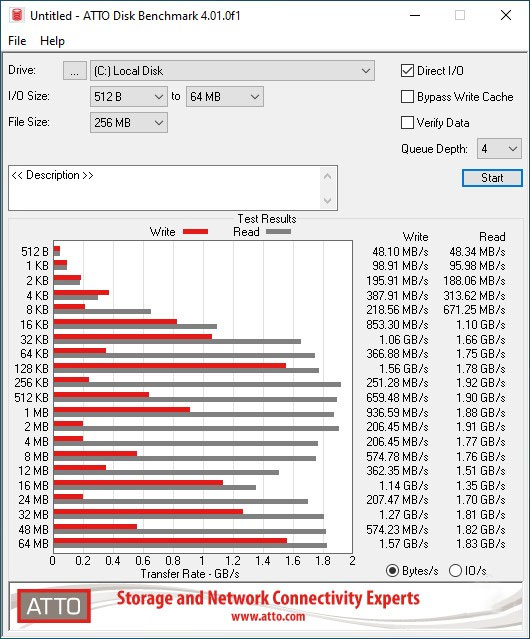Viewport: 530px width, 639px height.
Task: Click the gray Read legend swatch
Action: pyautogui.click(x=278, y=231)
